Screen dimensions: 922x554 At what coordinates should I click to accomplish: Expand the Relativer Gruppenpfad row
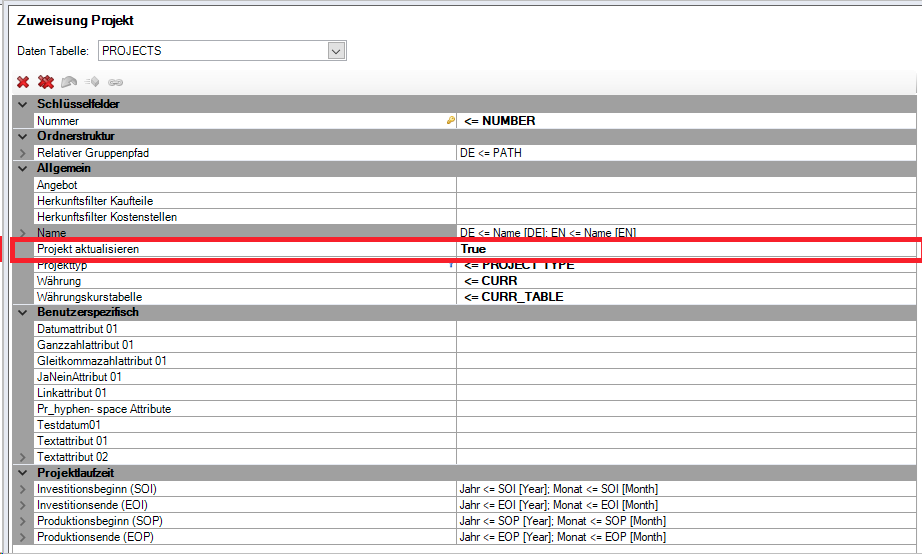(23, 153)
